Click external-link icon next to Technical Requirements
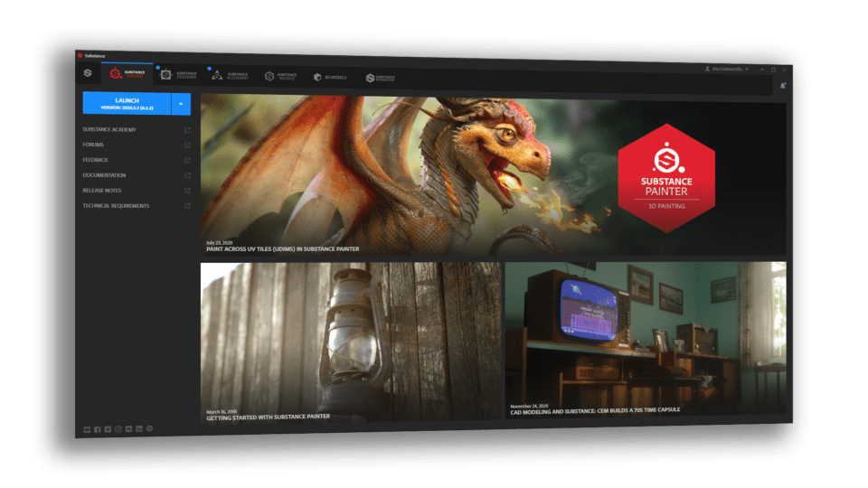The width and height of the screenshot is (868, 488). pos(187,206)
